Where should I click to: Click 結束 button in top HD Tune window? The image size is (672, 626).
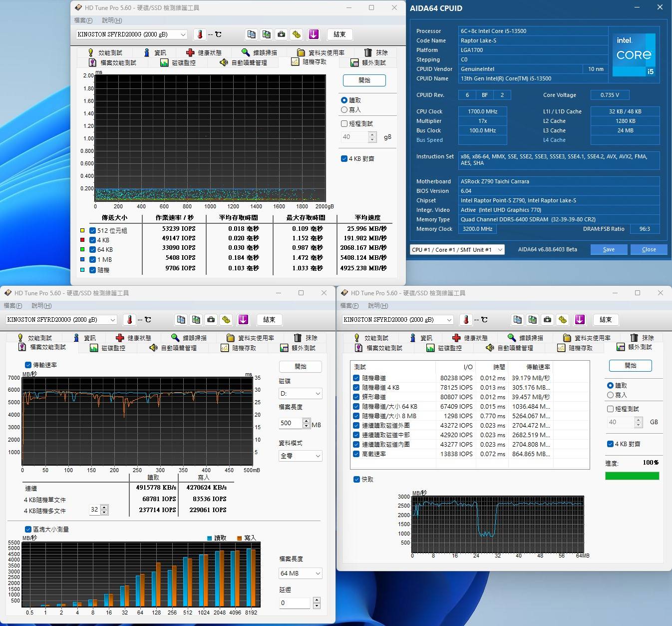(339, 34)
